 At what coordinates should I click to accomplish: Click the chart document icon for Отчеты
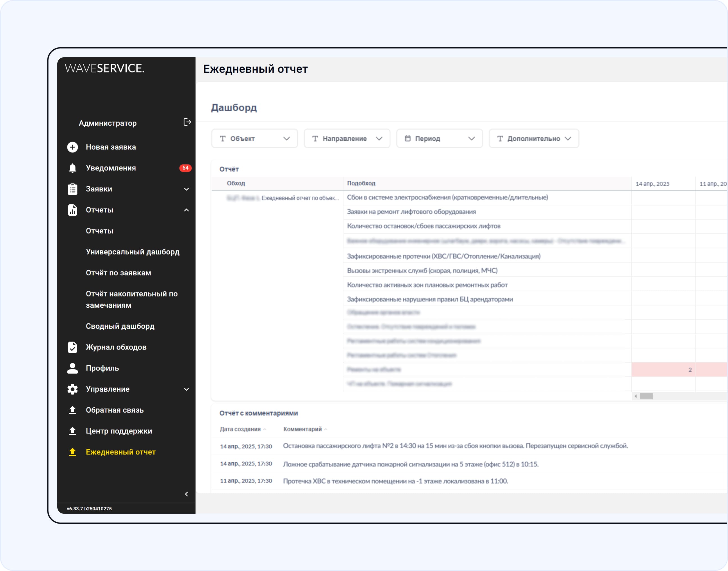[72, 210]
